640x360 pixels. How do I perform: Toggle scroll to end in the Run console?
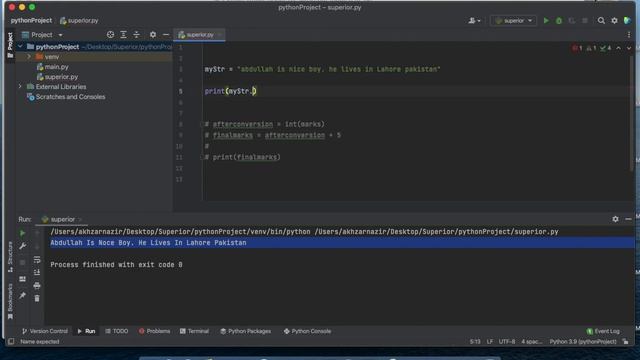pos(37,272)
